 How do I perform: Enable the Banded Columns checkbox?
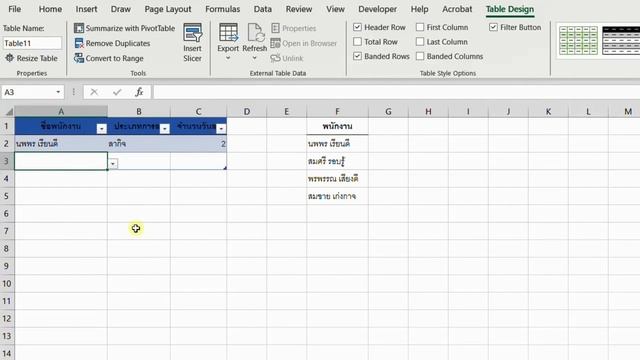tap(420, 56)
